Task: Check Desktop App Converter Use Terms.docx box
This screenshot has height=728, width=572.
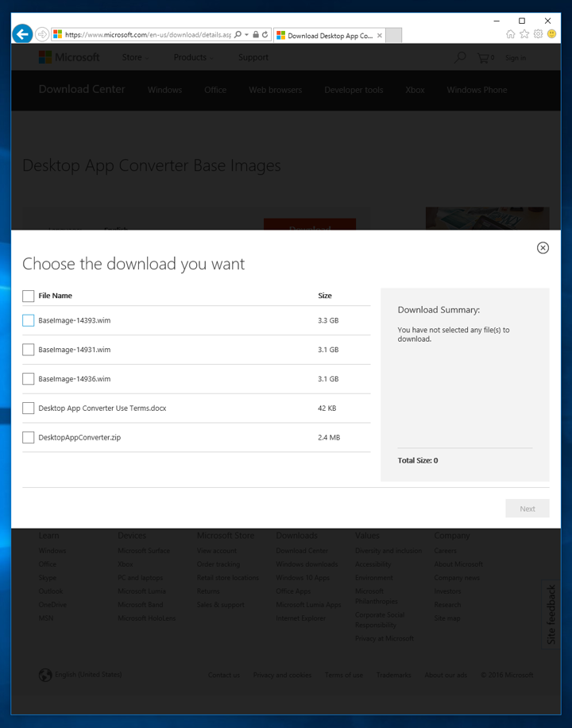Action: point(29,408)
